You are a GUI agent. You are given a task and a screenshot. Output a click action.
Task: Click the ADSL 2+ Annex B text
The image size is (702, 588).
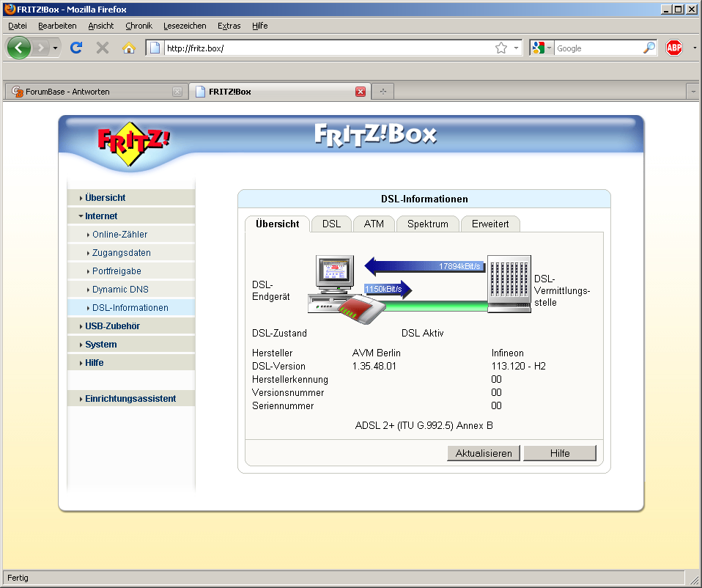click(x=424, y=425)
